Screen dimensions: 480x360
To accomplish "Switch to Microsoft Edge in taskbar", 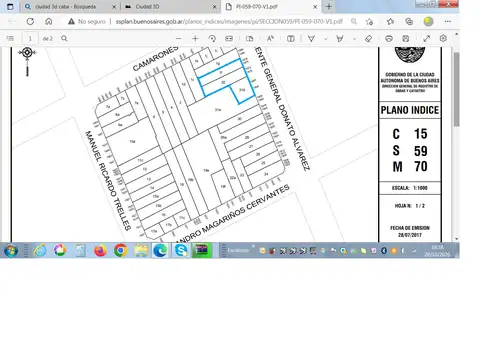I will click(160, 250).
